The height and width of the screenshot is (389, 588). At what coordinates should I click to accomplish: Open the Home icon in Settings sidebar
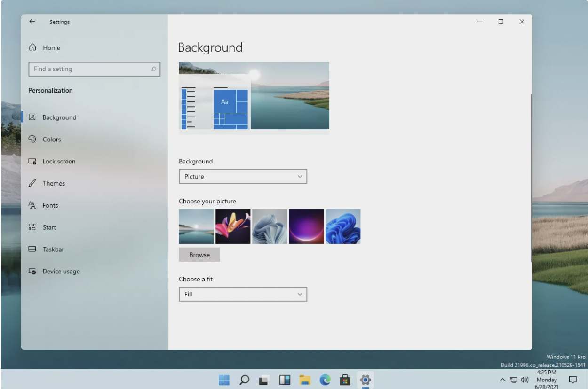[x=32, y=47]
